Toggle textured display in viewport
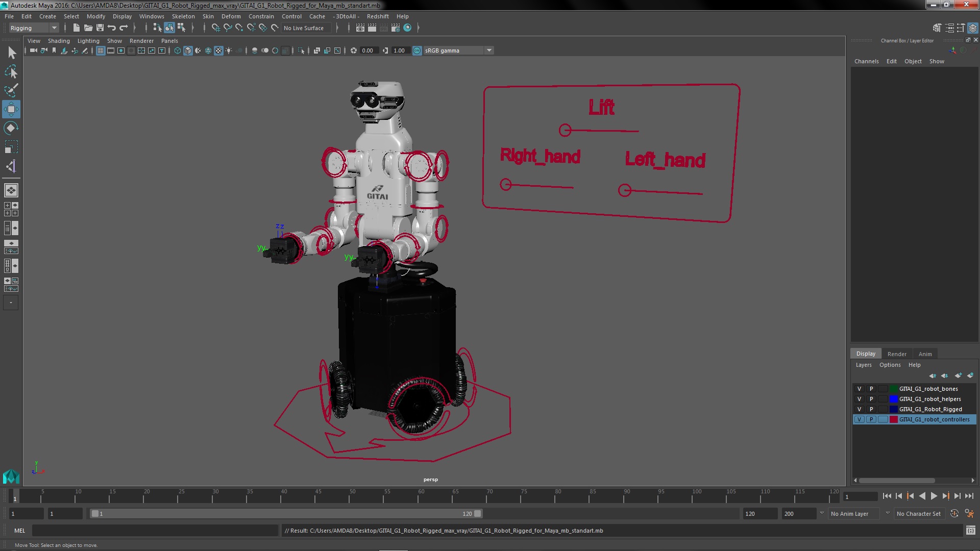Screen dimensions: 980x551 pyautogui.click(x=218, y=51)
